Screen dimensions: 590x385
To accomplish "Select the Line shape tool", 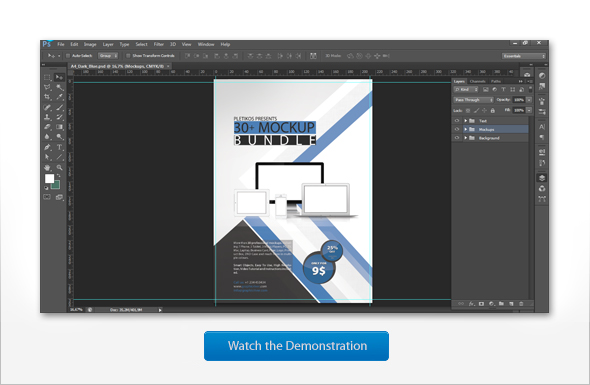I will (x=59, y=157).
